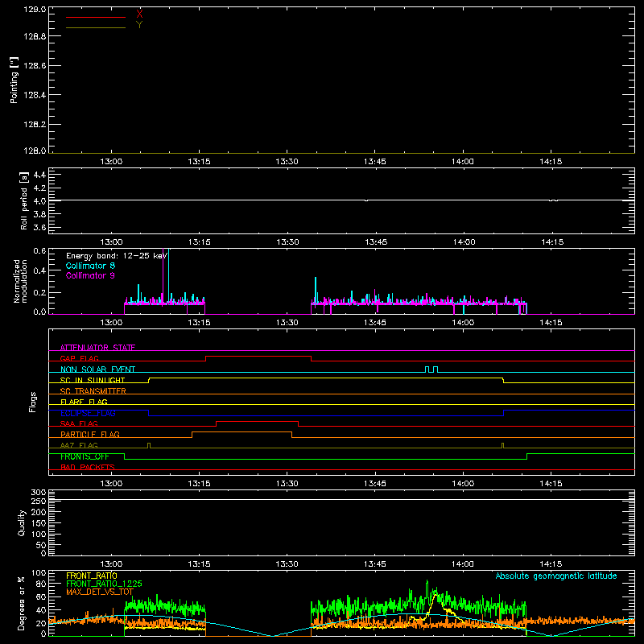Image resolution: width=644 pixels, height=644 pixels.
Task: Click the 'NON_SOLAR_EVENT' flag label
Action: 97,369
